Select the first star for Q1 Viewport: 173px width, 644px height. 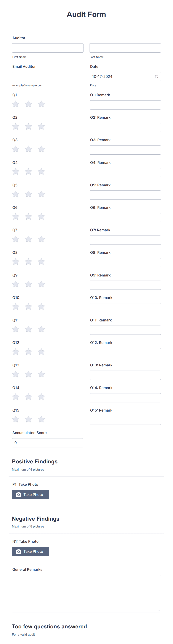point(15,104)
